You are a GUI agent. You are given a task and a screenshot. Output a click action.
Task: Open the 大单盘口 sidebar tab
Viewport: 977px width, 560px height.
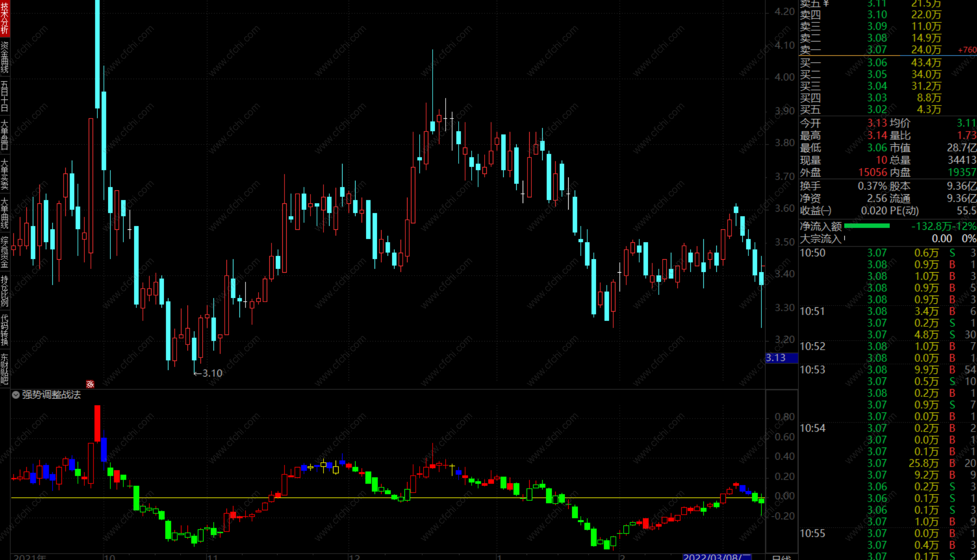click(x=5, y=135)
